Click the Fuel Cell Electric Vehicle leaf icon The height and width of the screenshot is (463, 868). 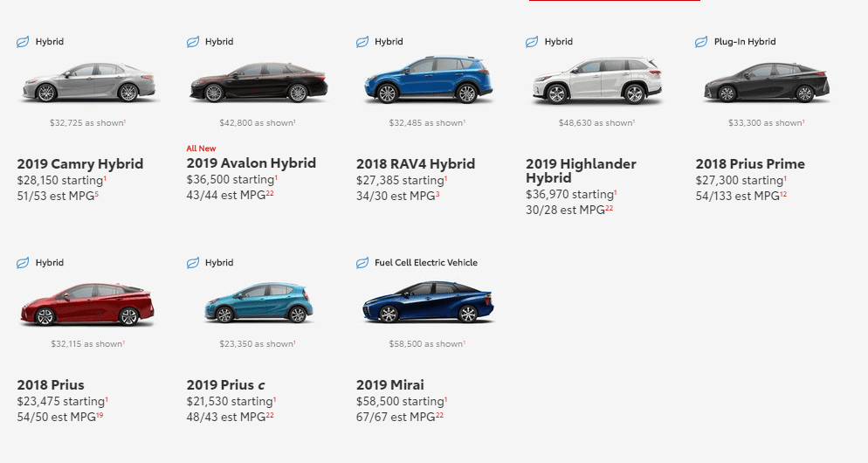[x=362, y=263]
